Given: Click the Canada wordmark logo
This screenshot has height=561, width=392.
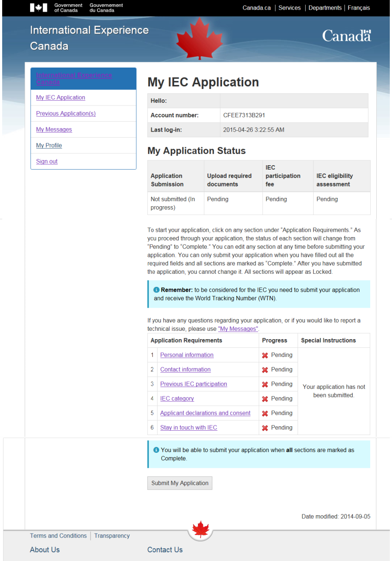Looking at the screenshot, I should 347,36.
